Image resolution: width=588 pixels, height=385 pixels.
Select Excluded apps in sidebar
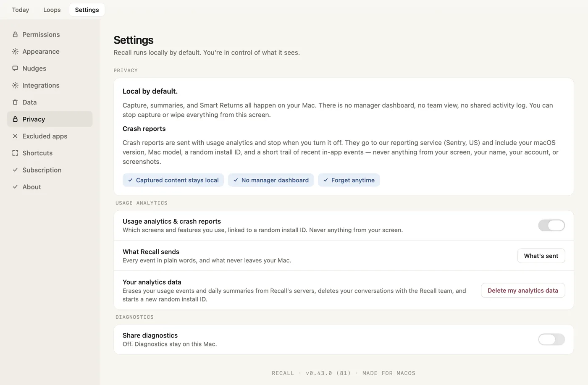tap(50, 136)
